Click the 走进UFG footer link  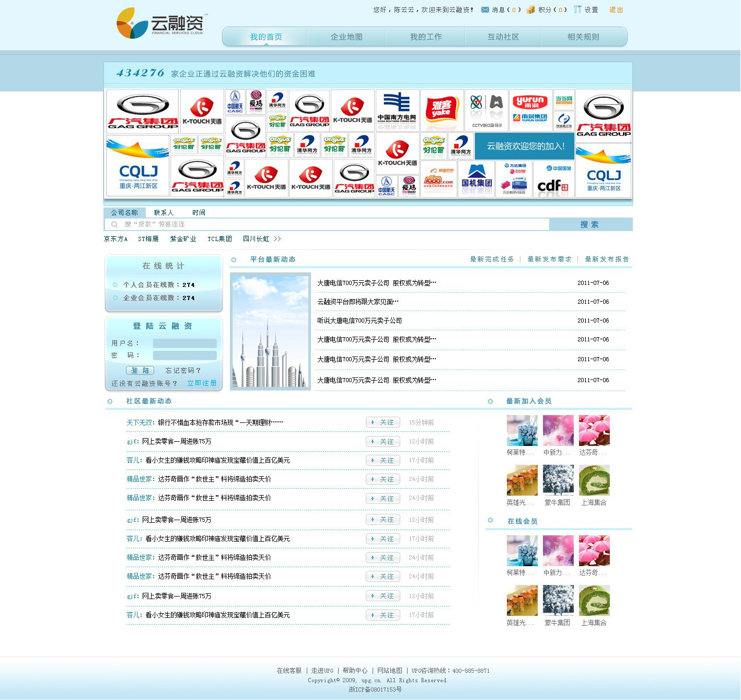pos(322,671)
